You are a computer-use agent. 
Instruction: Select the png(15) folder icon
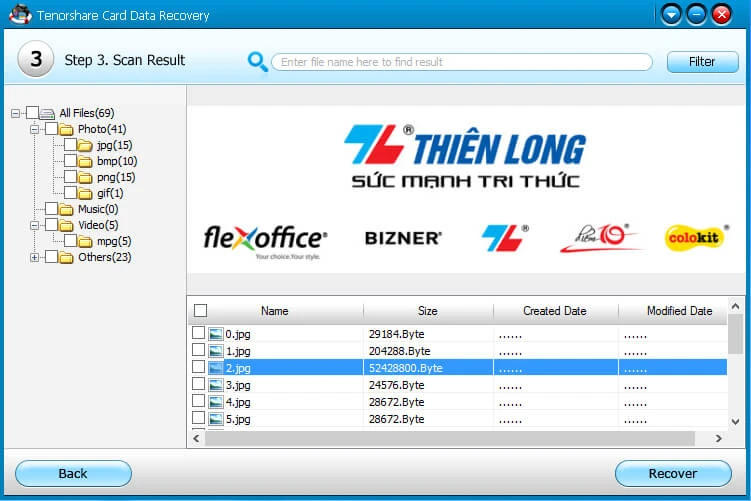tap(85, 177)
